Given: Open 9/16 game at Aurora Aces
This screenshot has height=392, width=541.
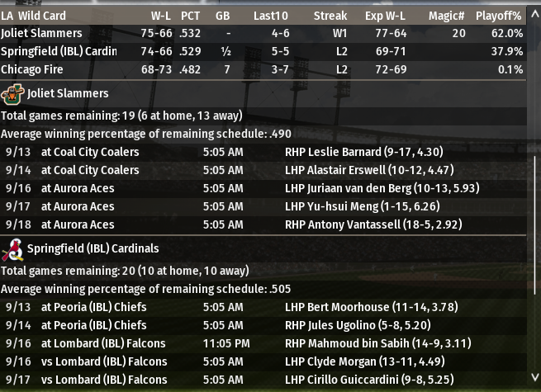Looking at the screenshot, I should tap(78, 188).
